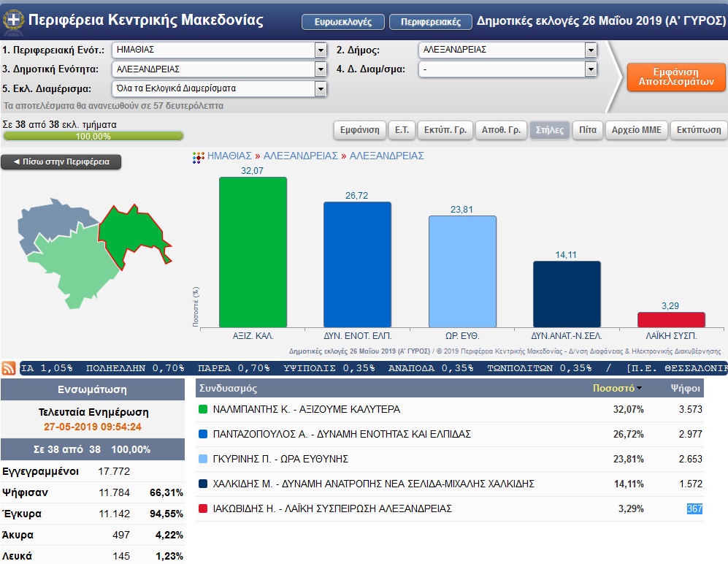Click the ΓΚΥΡΙΝΗΣ Π. - ΩΡΑ ΕΥΘΥΝΗΣ row
Screen dimensions: 728x564
coord(449,459)
